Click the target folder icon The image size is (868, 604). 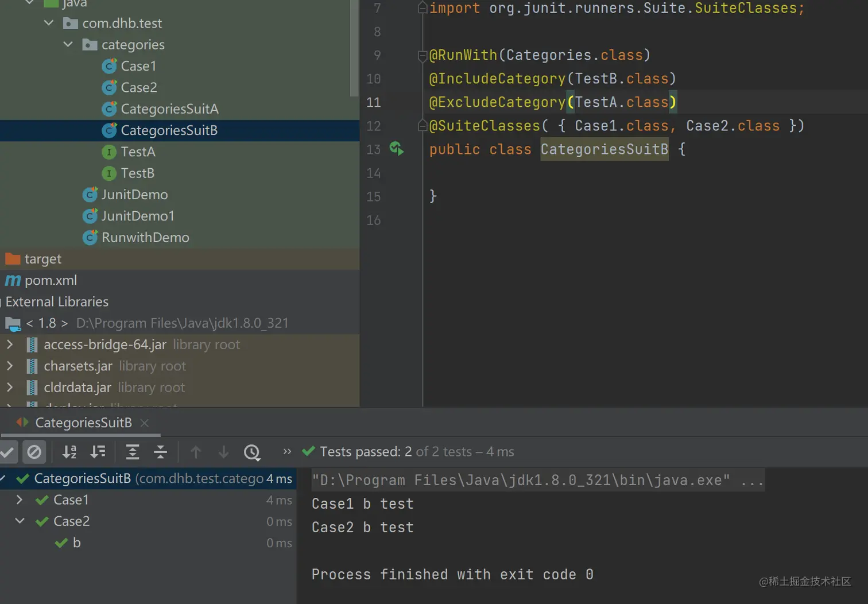click(x=13, y=259)
